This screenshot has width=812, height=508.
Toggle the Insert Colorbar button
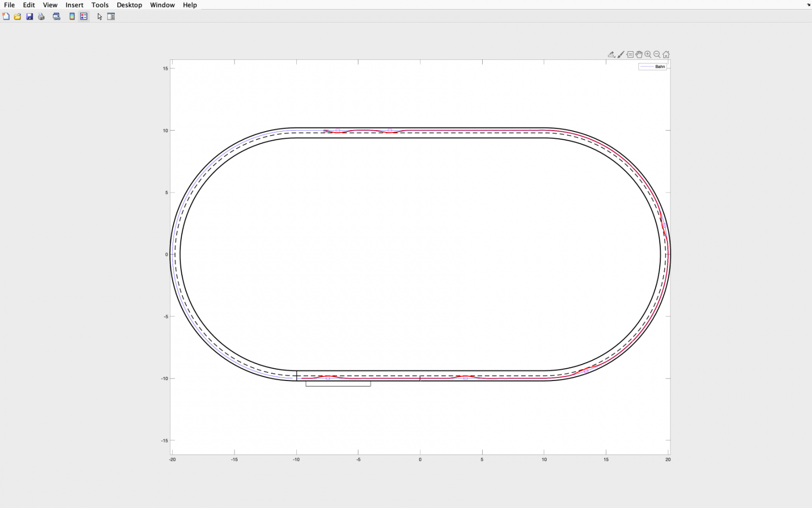pos(72,17)
